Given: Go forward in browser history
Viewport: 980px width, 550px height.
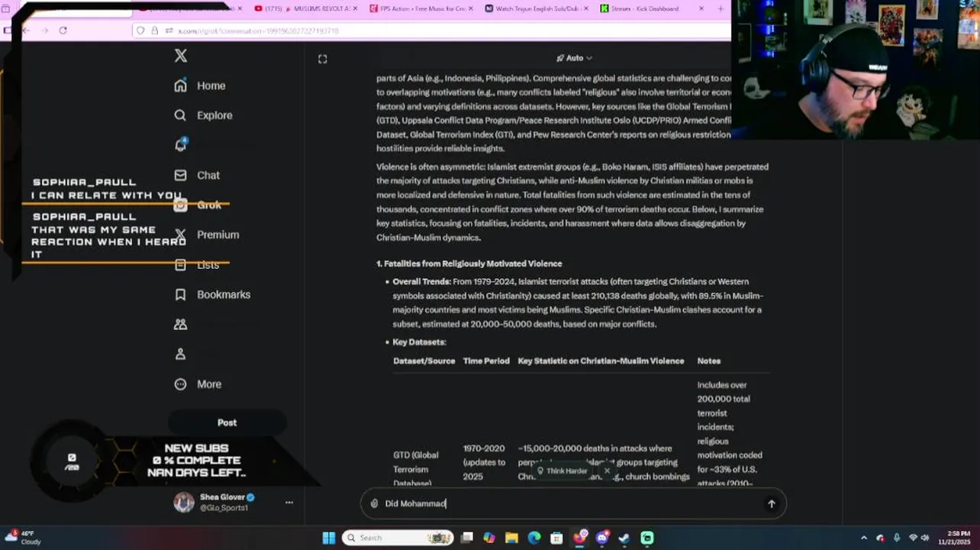Looking at the screenshot, I should [x=44, y=31].
